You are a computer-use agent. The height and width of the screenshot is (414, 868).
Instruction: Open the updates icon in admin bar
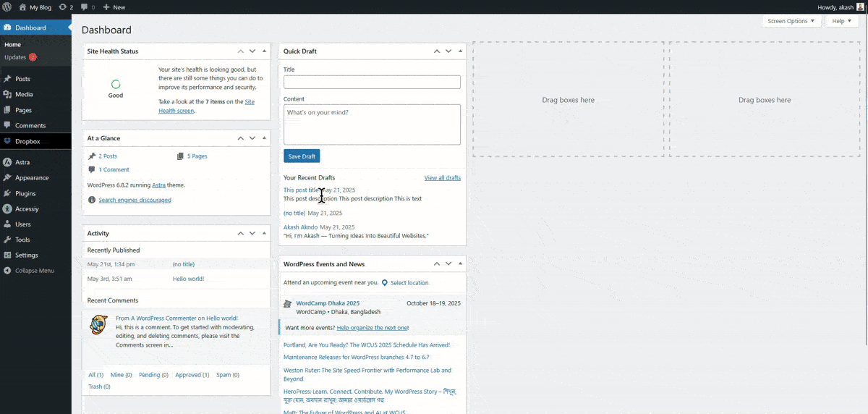65,7
